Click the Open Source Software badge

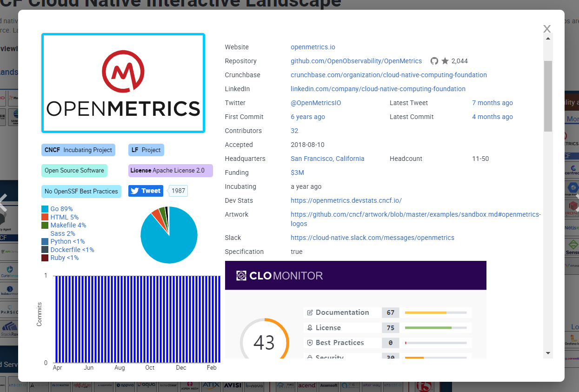74,171
